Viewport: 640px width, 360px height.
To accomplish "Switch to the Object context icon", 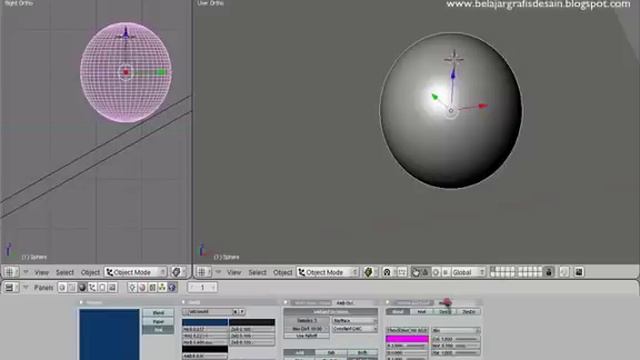I will pos(92,287).
